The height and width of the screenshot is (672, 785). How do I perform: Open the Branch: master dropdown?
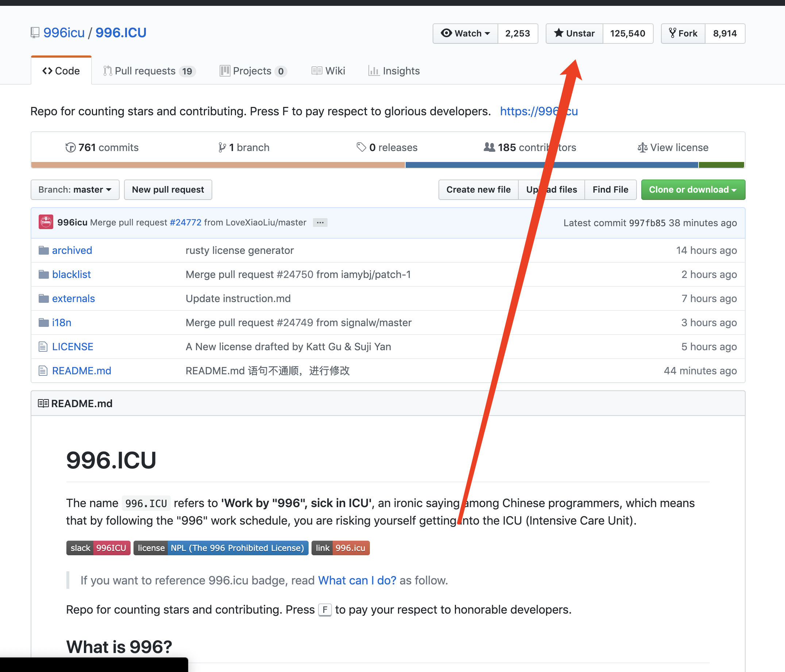(x=75, y=189)
